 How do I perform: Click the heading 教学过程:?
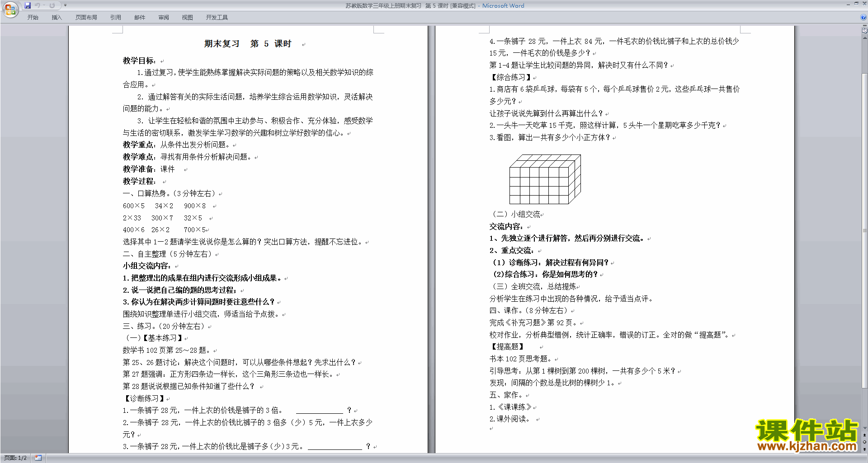[139, 181]
